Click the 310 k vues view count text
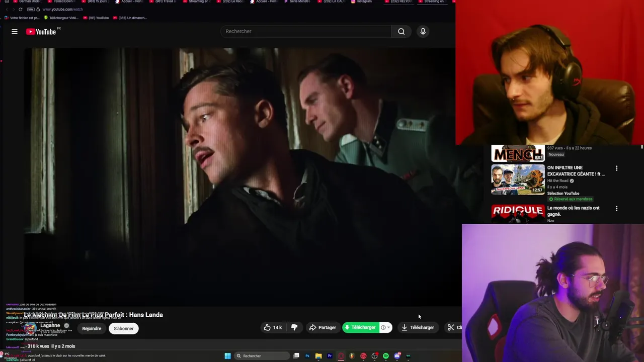 click(38, 346)
